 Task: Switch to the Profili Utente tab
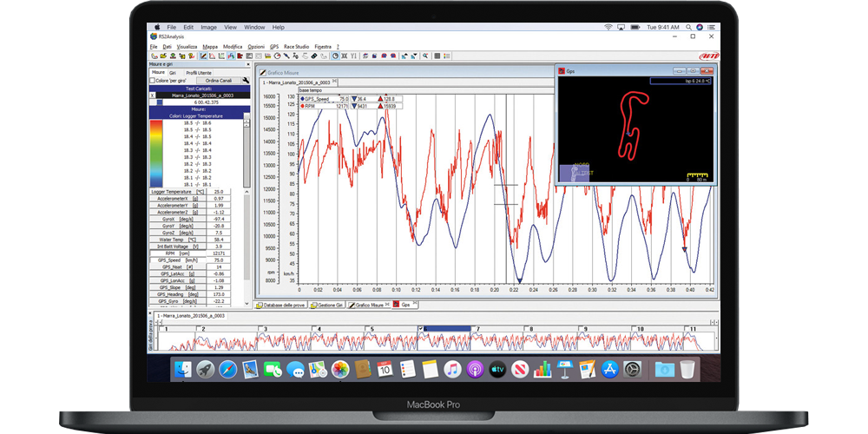(199, 73)
